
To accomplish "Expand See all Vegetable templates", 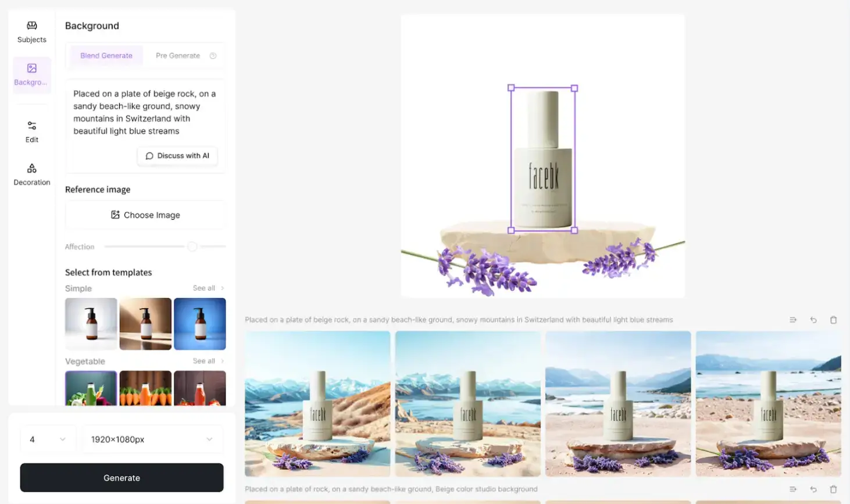I will 208,361.
